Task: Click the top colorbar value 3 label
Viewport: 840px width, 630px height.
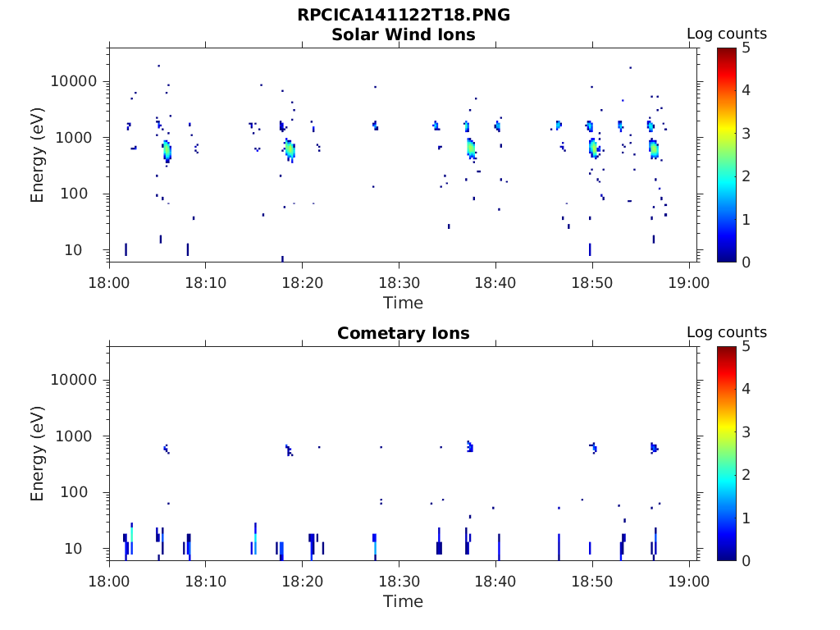Action: (x=746, y=134)
